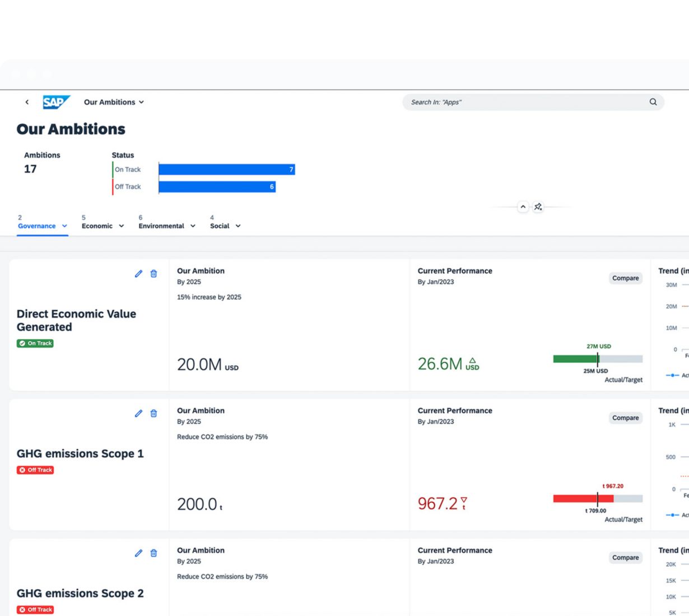The height and width of the screenshot is (616, 689).
Task: Click the On Track status bar
Action: 226,170
